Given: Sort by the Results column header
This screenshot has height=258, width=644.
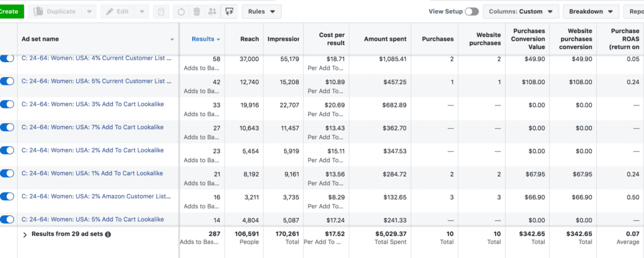Looking at the screenshot, I should pyautogui.click(x=206, y=39).
